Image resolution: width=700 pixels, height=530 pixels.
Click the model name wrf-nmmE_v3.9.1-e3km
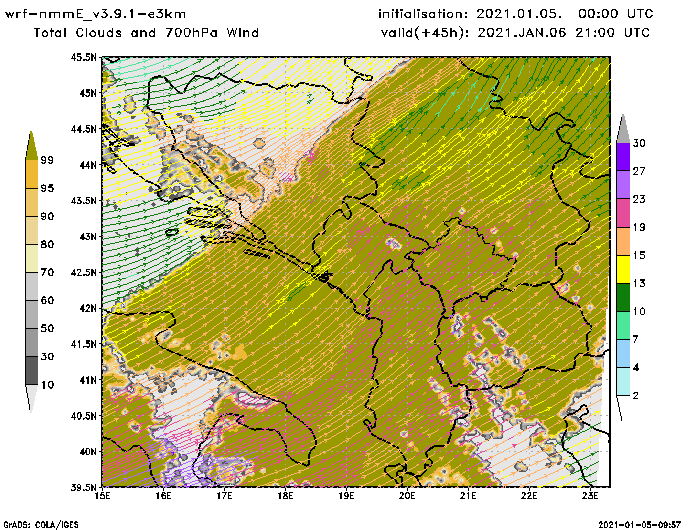(96, 14)
